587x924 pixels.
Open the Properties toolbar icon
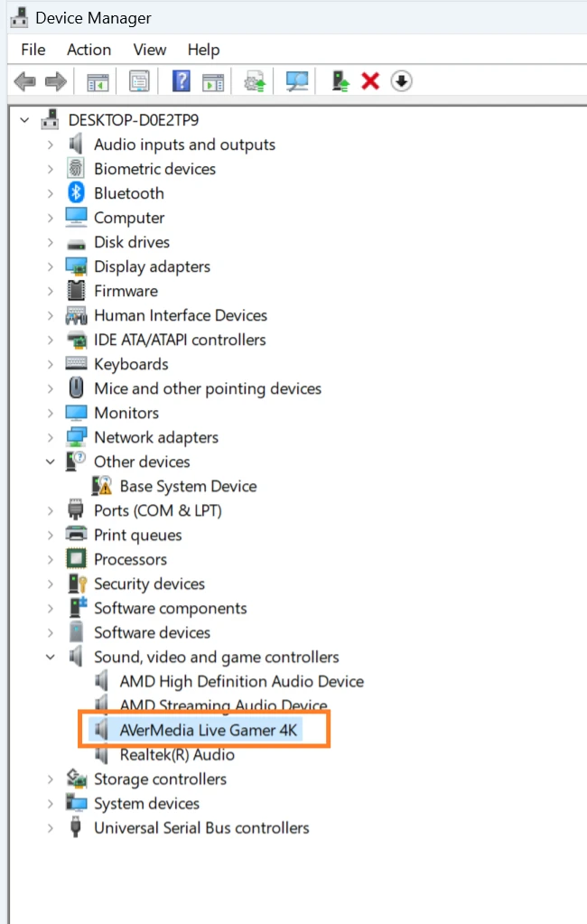tap(139, 81)
